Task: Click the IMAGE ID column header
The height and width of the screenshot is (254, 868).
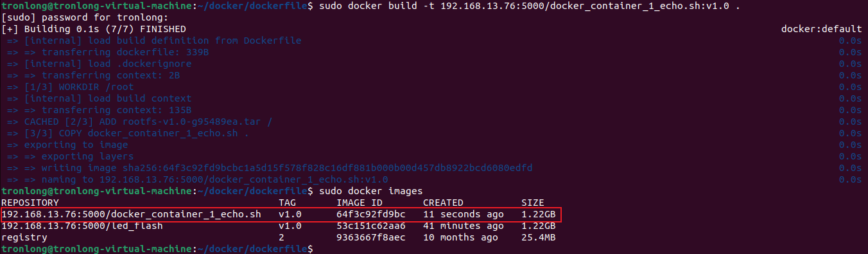Action: pyautogui.click(x=359, y=203)
